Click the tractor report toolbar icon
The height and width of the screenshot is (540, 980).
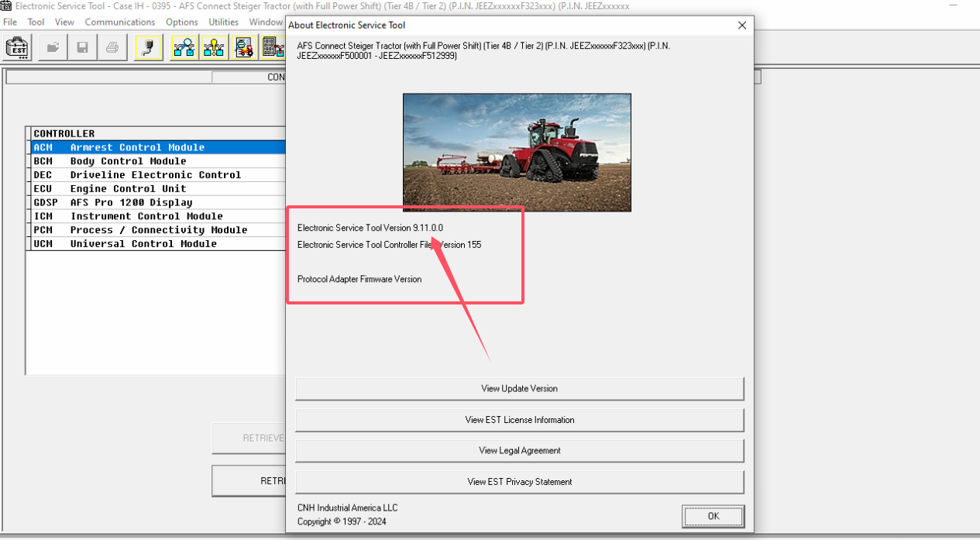tap(243, 47)
